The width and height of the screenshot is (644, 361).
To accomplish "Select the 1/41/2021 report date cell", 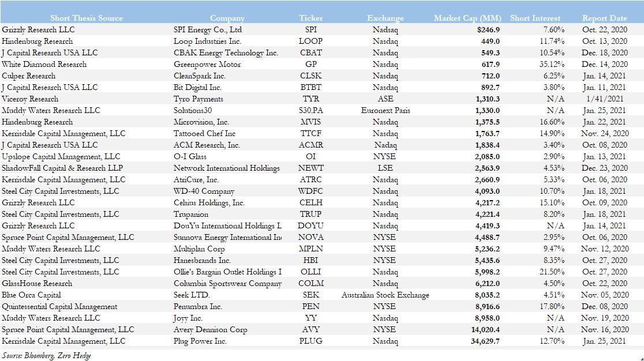I will pyautogui.click(x=604, y=99).
